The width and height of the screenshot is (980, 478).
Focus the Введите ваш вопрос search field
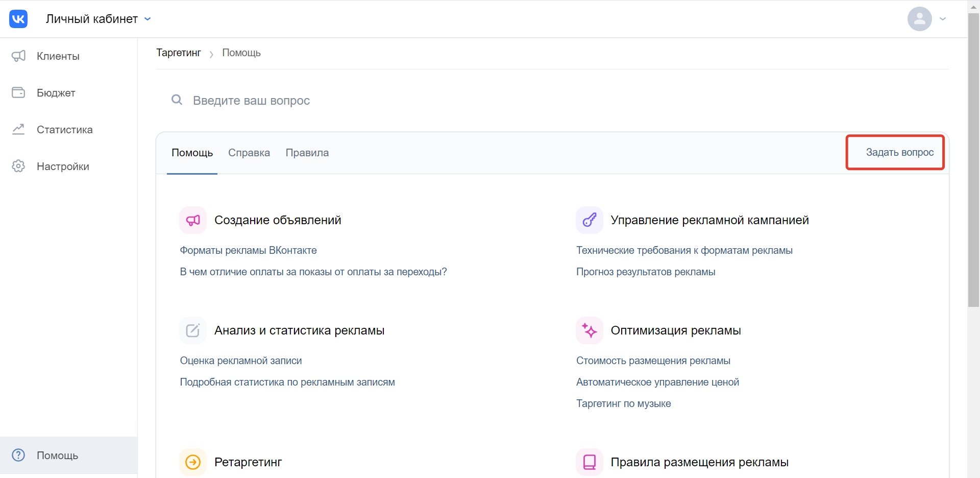552,100
